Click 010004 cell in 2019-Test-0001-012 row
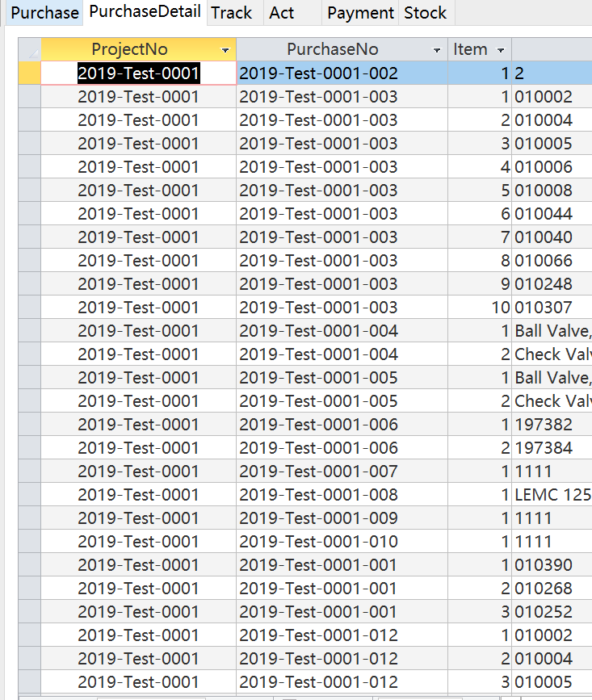592x700 pixels. [552, 659]
